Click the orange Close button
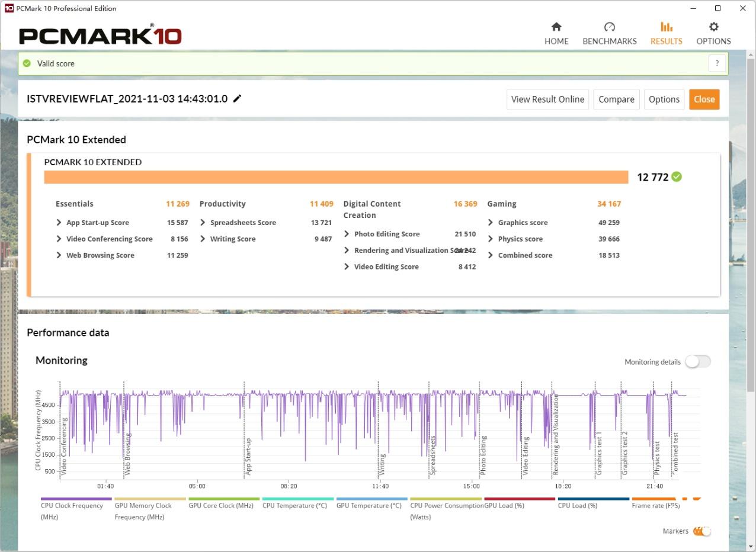 pos(704,100)
